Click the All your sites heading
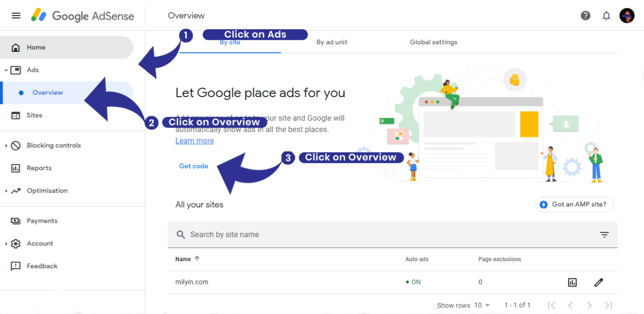 tap(199, 205)
